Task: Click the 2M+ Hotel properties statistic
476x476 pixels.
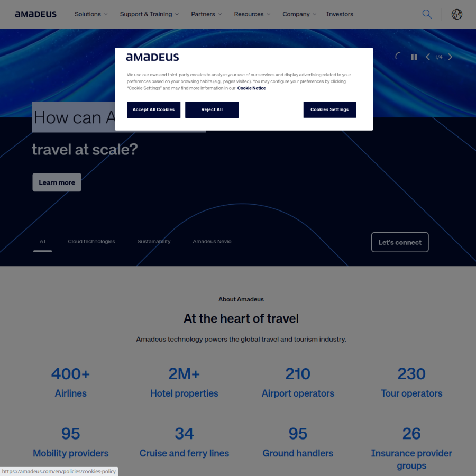Action: click(184, 382)
